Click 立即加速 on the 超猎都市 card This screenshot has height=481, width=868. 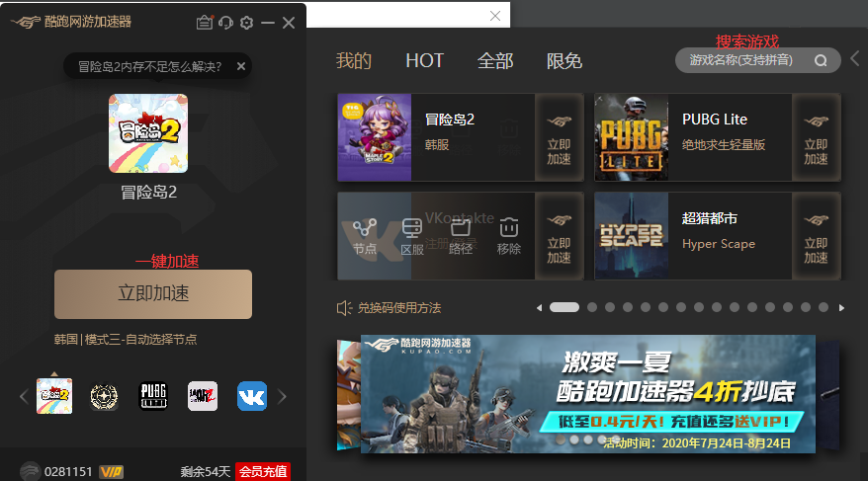[816, 237]
